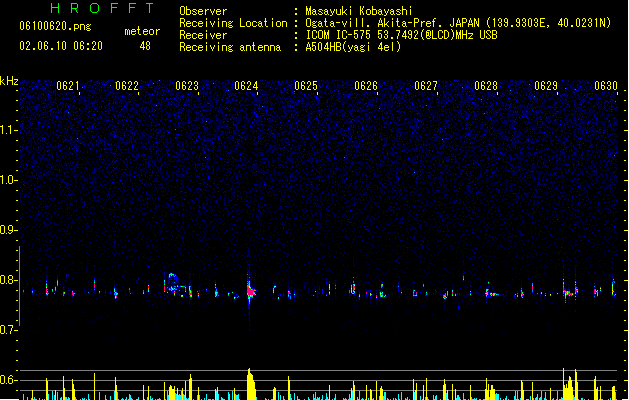Click the Receiving Location label

point(233,23)
